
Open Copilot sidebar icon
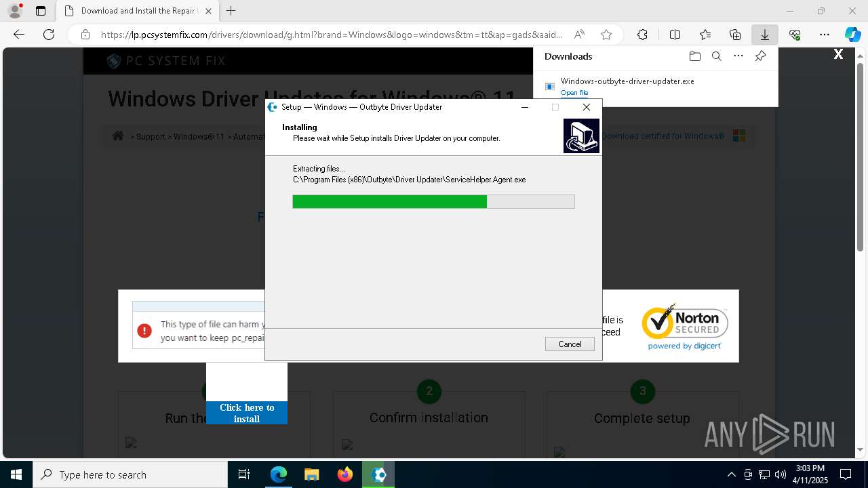point(852,35)
